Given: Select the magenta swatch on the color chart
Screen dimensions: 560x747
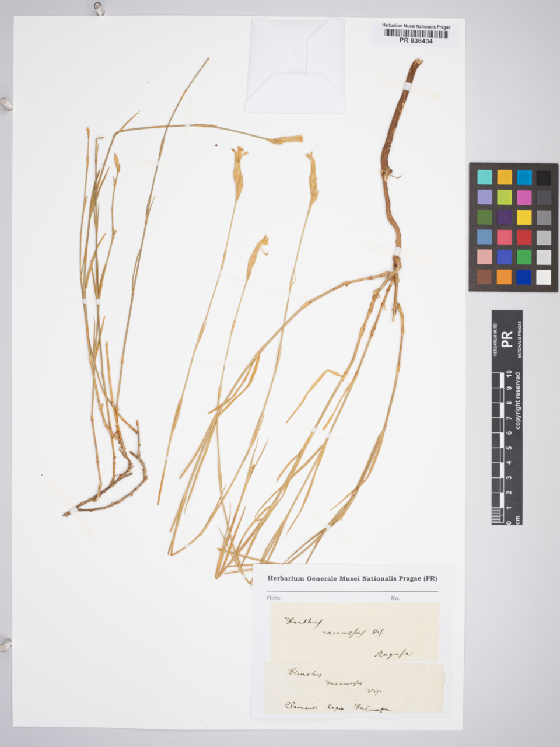Looking at the screenshot, I should [x=524, y=197].
